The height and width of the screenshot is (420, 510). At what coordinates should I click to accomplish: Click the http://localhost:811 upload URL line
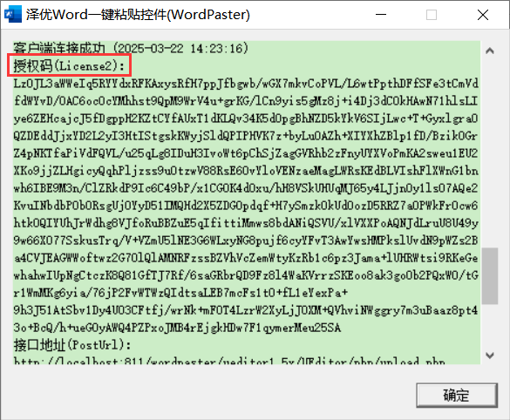coord(229,361)
